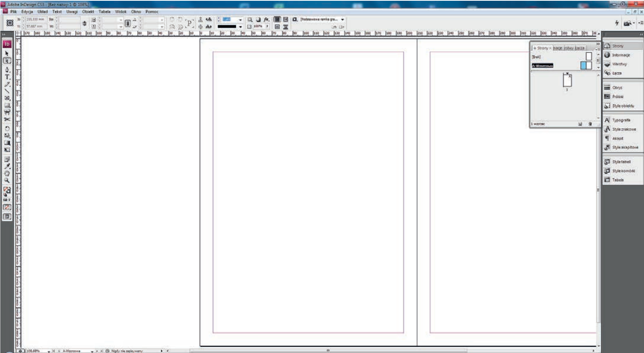644x353 pixels.
Task: Choose the Hand tool
Action: click(7, 173)
